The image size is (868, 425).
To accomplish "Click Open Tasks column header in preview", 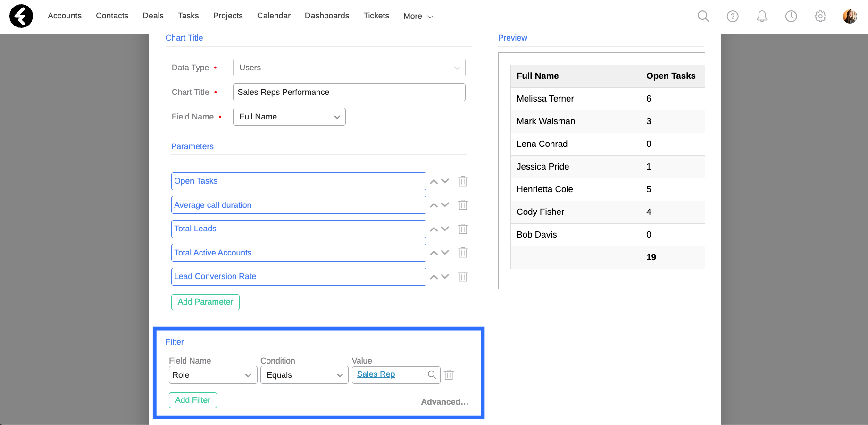I will [x=671, y=76].
